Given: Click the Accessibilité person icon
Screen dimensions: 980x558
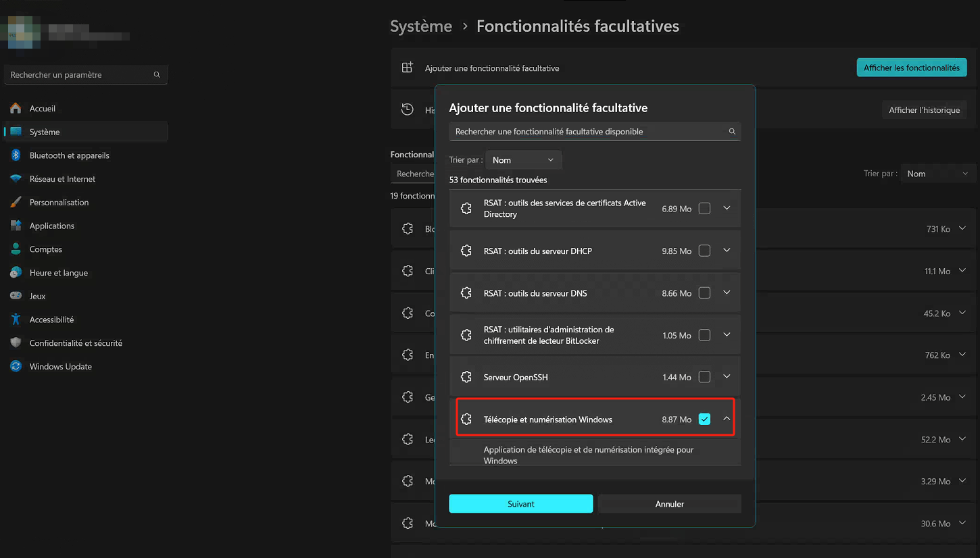Looking at the screenshot, I should click(x=16, y=320).
